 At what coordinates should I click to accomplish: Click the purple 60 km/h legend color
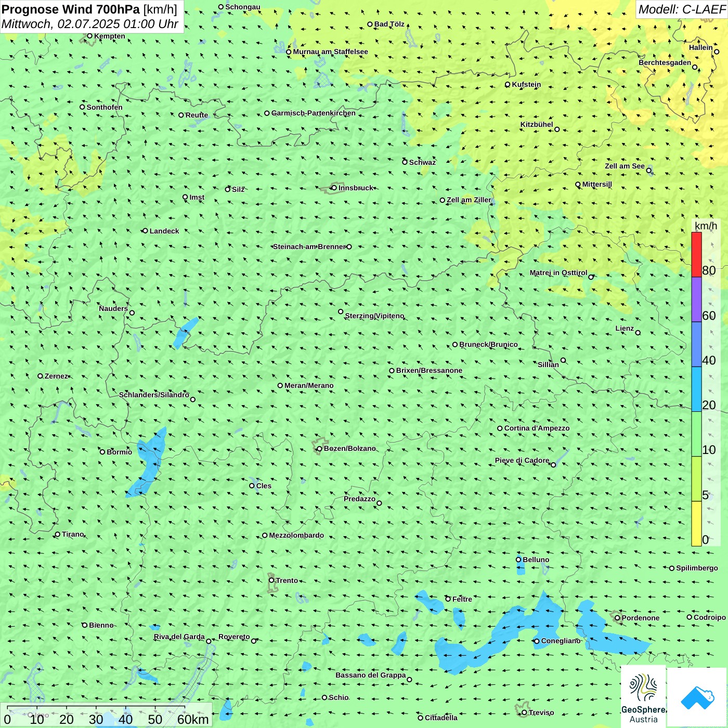(x=696, y=300)
